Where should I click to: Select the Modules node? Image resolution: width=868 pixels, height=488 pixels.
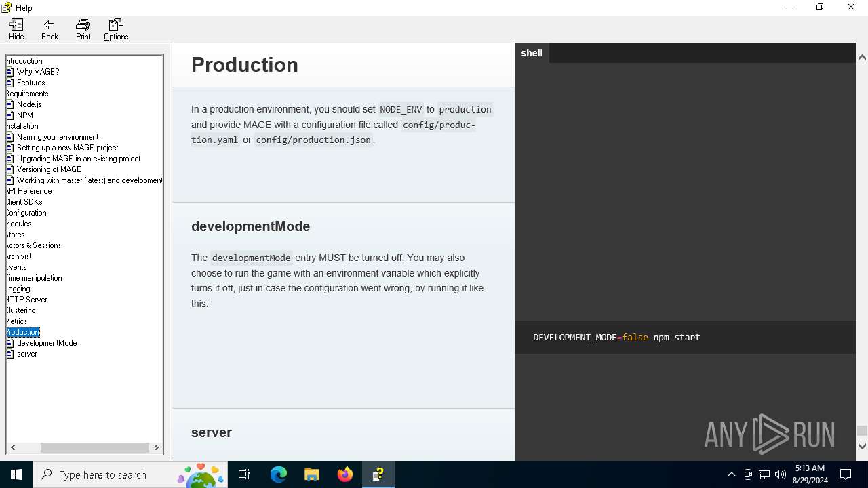(19, 224)
